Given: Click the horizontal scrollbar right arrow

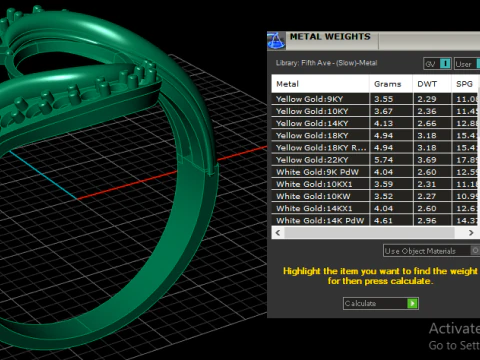Looking at the screenshot, I should coord(471,233).
